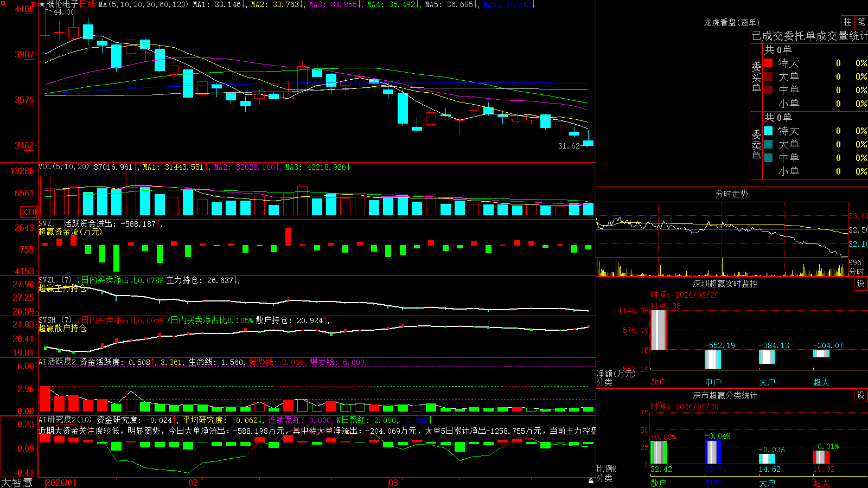Viewport: 868px width, 488px height.
Task: Click the 超赢主力持仓 indicator label
Action: point(62,288)
